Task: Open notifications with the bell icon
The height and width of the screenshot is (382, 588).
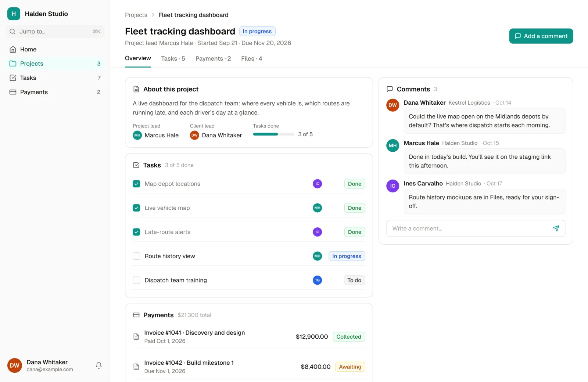Action: [99, 365]
